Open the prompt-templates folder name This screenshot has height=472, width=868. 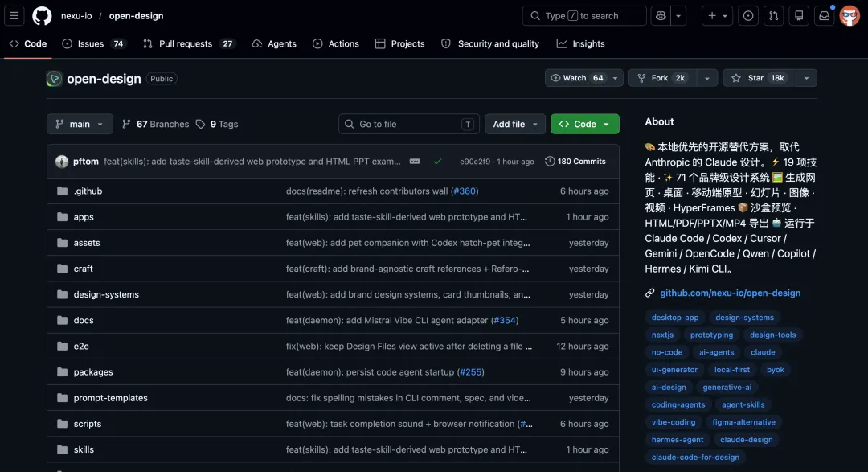pos(111,398)
